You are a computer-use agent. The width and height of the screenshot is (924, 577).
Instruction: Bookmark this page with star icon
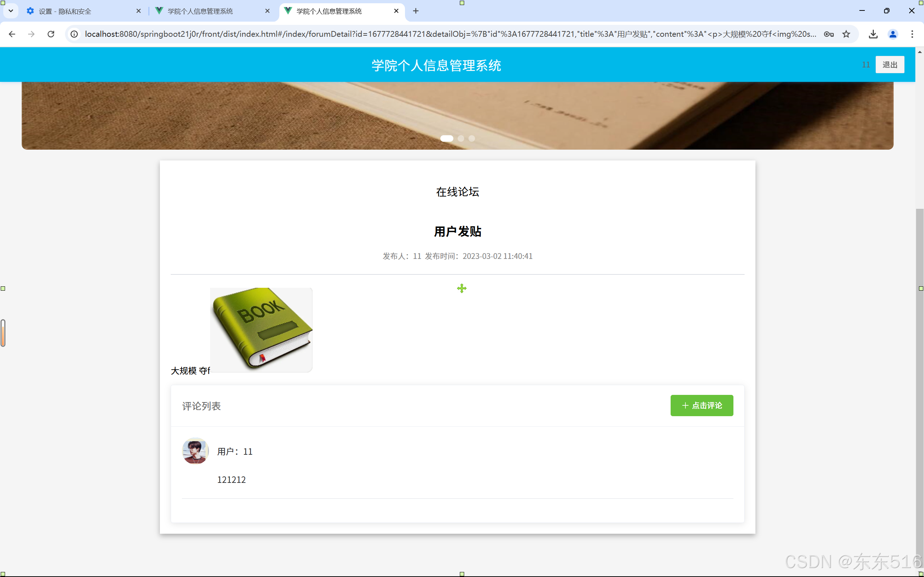point(846,34)
